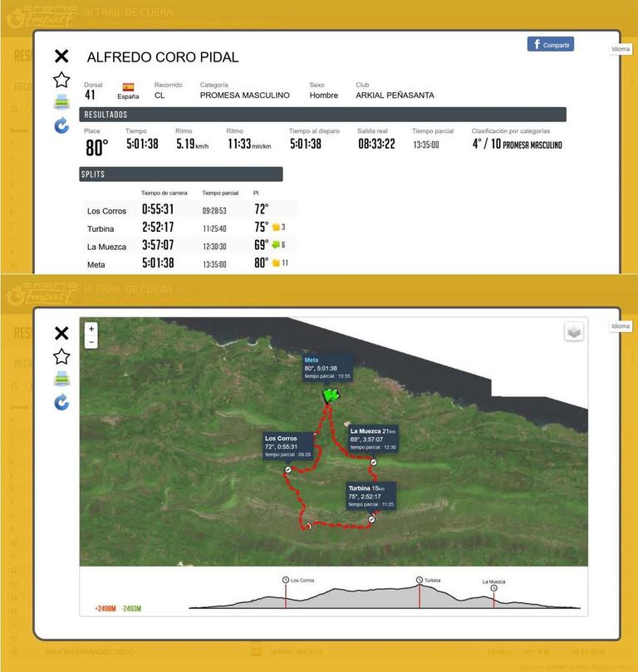This screenshot has width=638, height=672.
Task: Open Idioma language selector beside results panel
Action: point(620,49)
